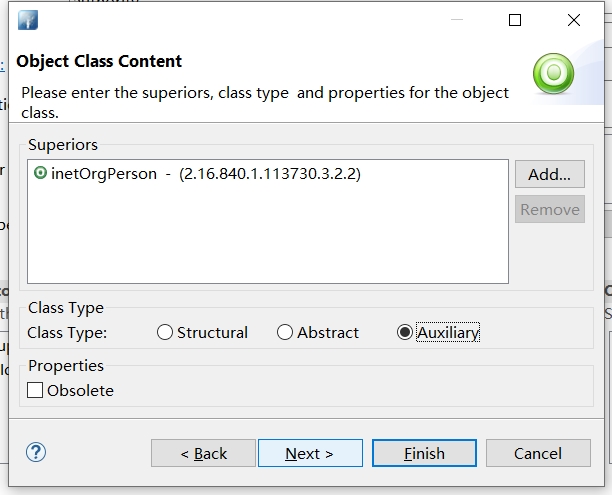Click Finish to complete the wizard
Image resolution: width=612 pixels, height=495 pixels.
coord(424,453)
